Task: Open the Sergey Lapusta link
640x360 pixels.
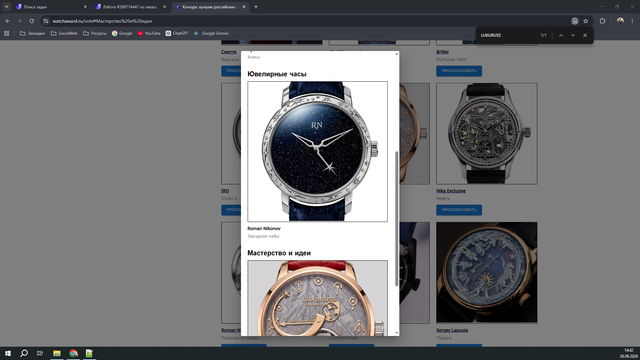Action: tap(452, 330)
